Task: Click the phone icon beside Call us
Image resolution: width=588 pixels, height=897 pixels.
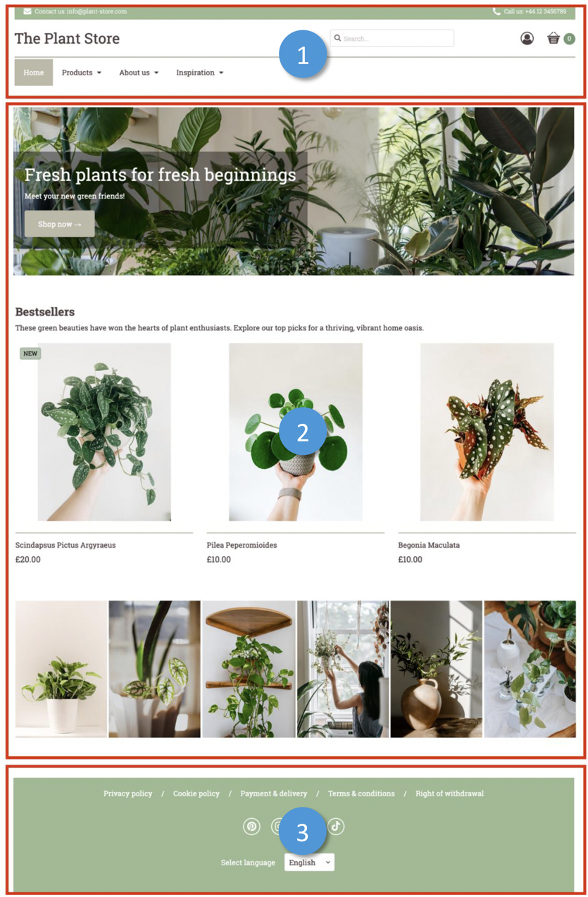Action: coord(496,11)
